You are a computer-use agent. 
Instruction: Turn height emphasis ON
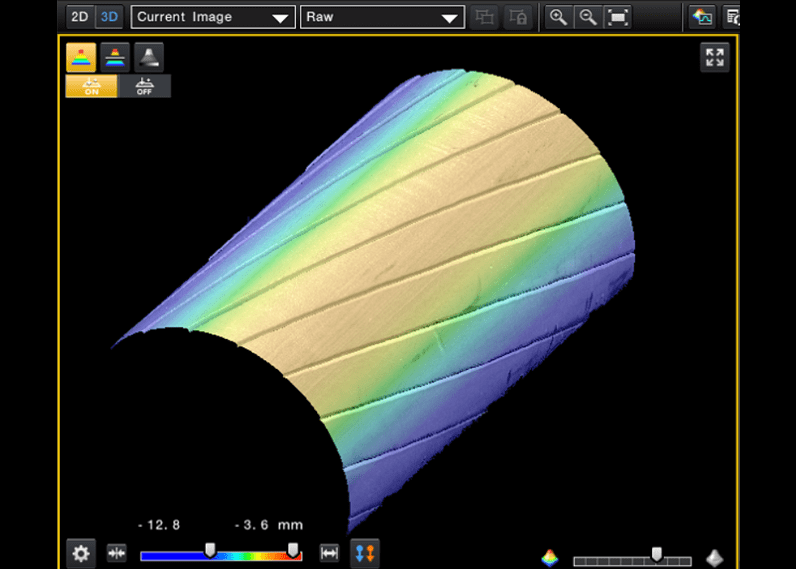[92, 87]
